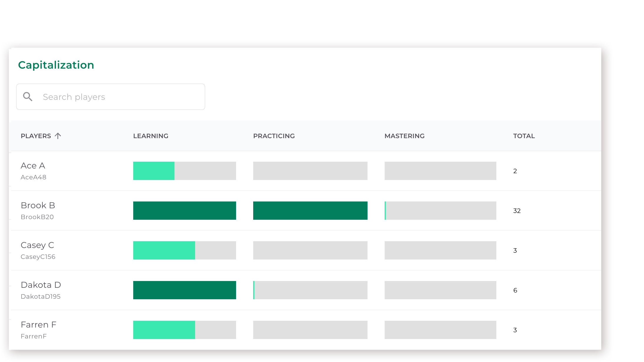Image resolution: width=644 pixels, height=362 pixels.
Task: Click the search icon in search bar
Action: coord(27,96)
